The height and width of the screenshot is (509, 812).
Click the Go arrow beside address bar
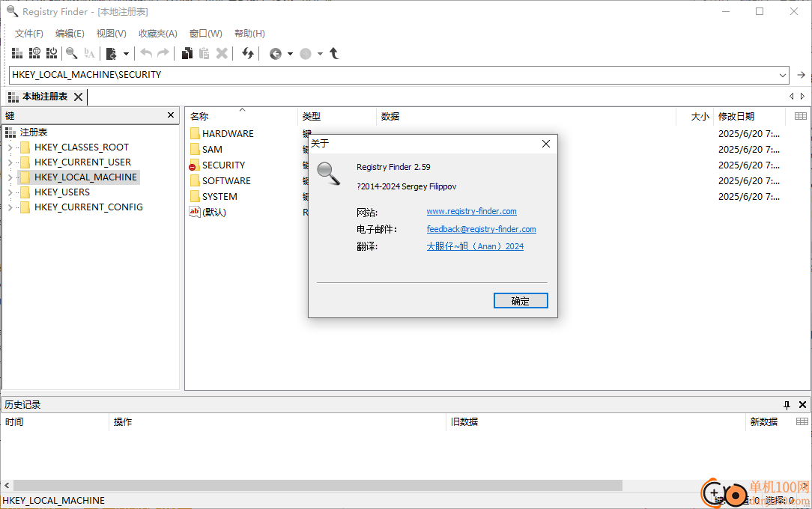click(x=801, y=75)
